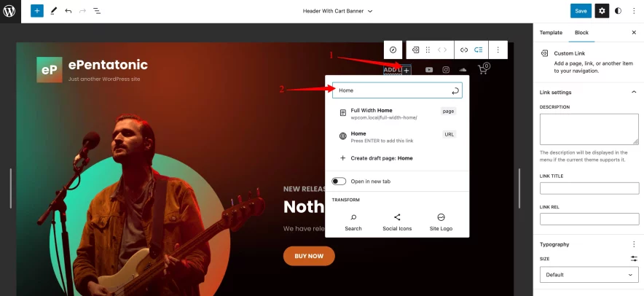
Task: Click the Undo arrow in the top toolbar
Action: (68, 11)
